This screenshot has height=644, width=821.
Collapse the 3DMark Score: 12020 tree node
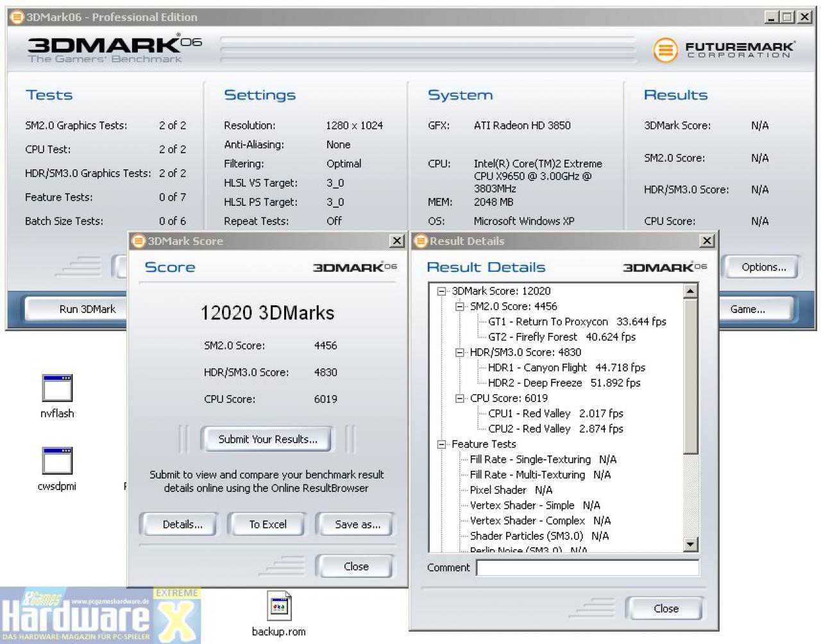pos(441,291)
